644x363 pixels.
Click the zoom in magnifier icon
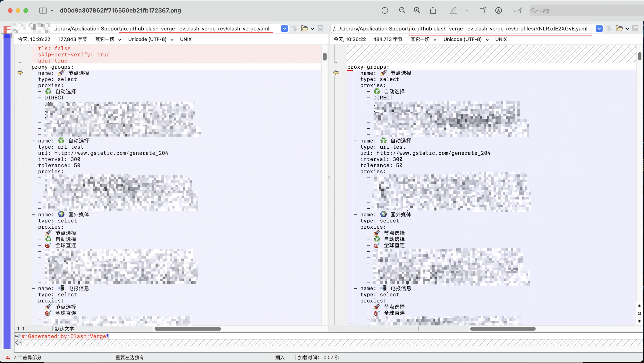417,11
